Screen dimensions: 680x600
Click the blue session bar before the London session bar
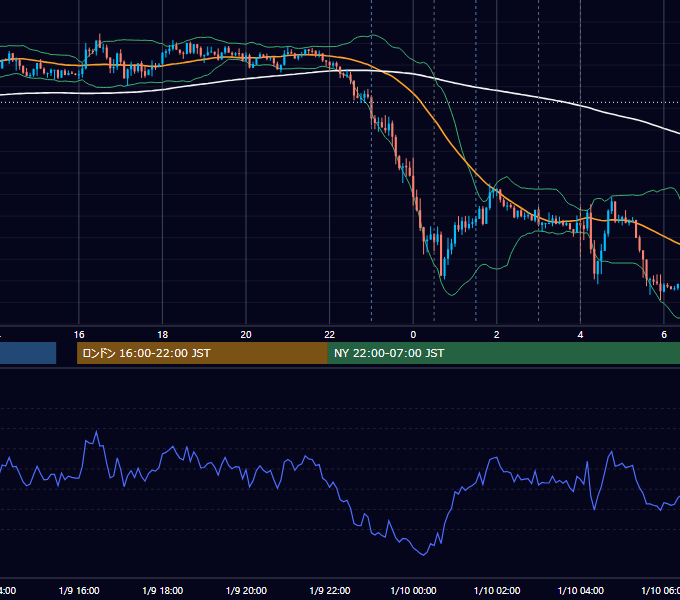click(28, 353)
